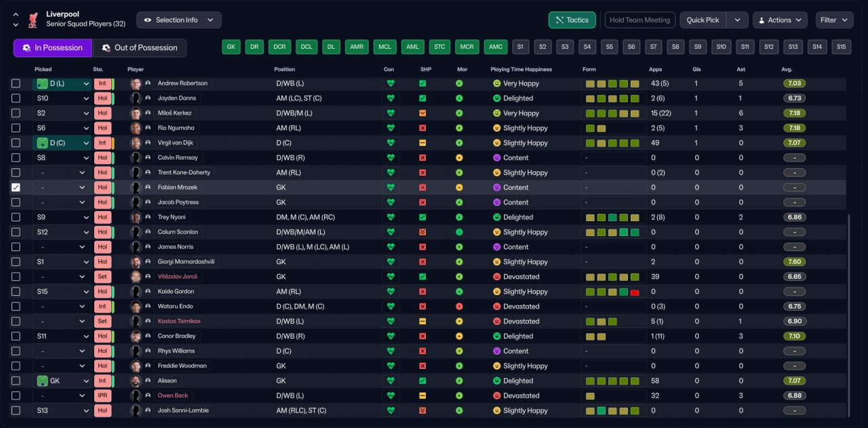
Task: Click the sharpness icon for Josh Sonni-Lambie
Action: tap(422, 411)
